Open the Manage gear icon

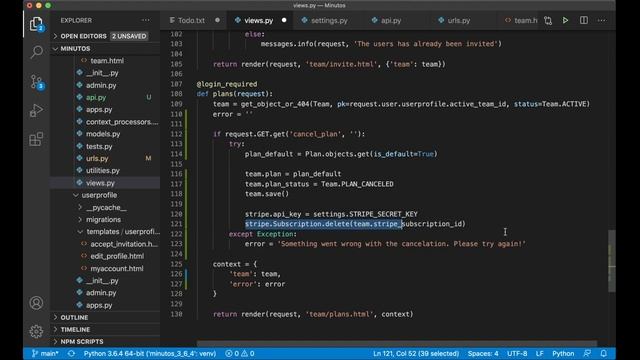pyautogui.click(x=36, y=331)
